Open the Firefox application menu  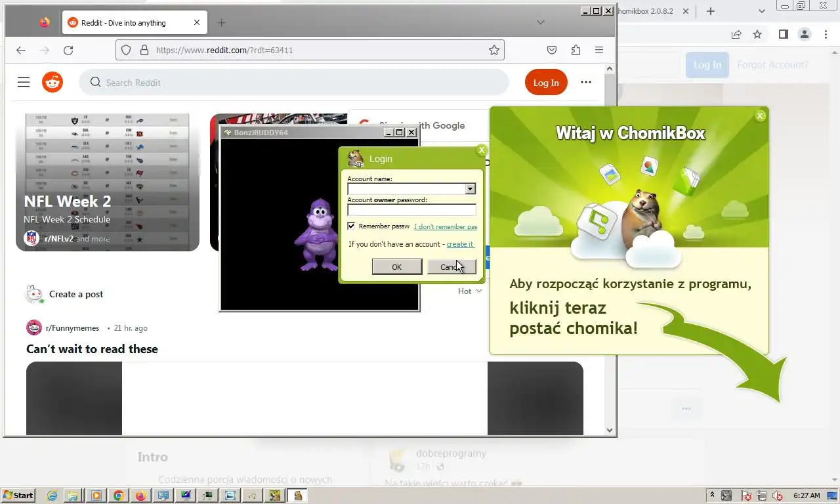[599, 50]
